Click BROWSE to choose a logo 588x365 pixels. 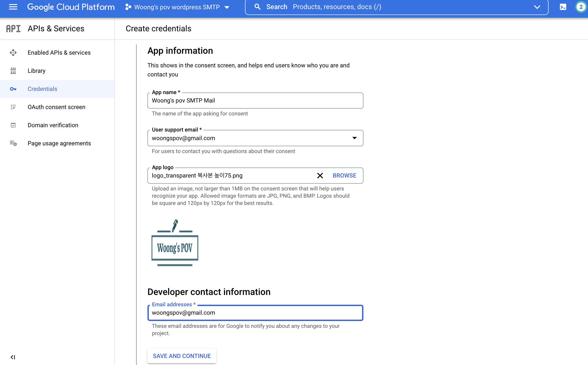click(344, 175)
